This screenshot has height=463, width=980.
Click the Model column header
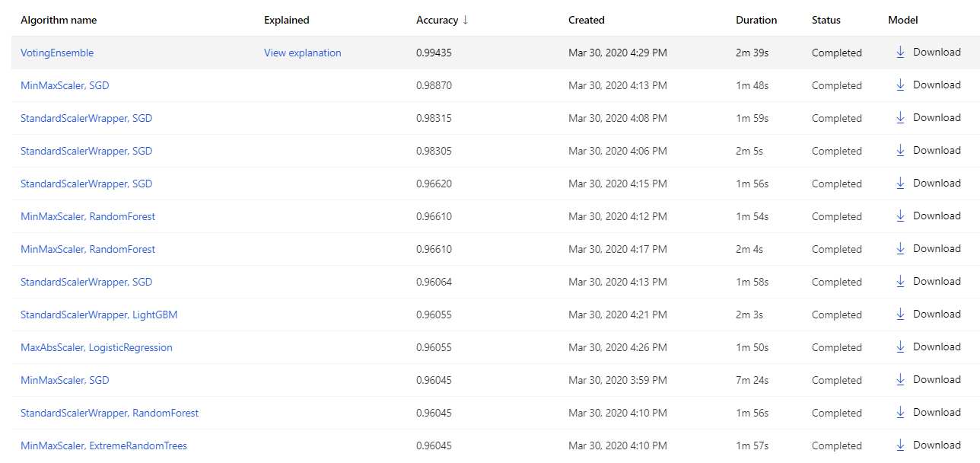tap(902, 20)
